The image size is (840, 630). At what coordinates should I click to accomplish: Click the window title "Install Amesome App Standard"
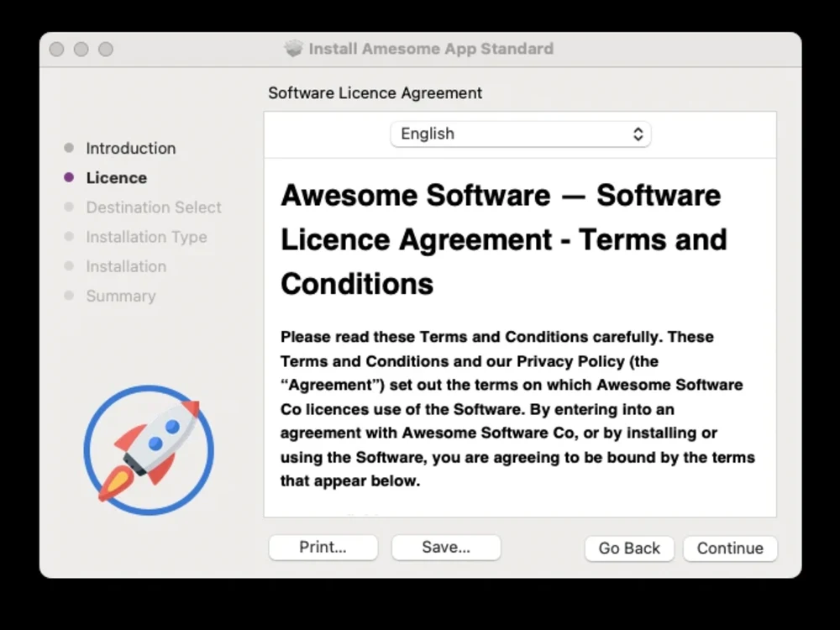(431, 49)
